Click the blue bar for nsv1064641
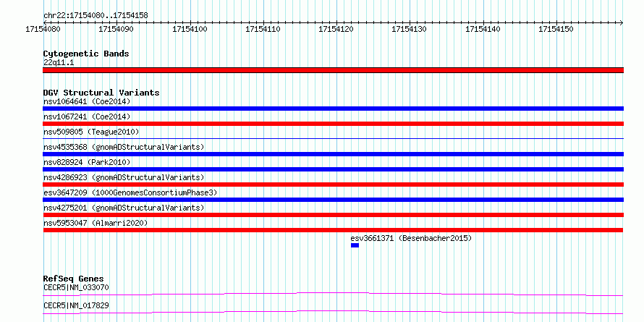This screenshot has width=644, height=322. point(333,109)
